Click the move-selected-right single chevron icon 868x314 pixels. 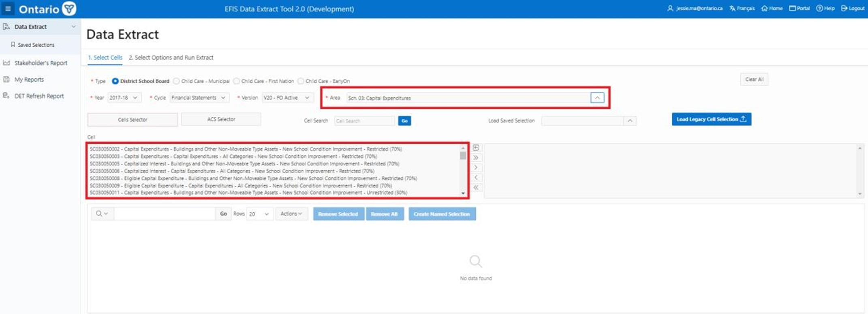[x=476, y=167]
